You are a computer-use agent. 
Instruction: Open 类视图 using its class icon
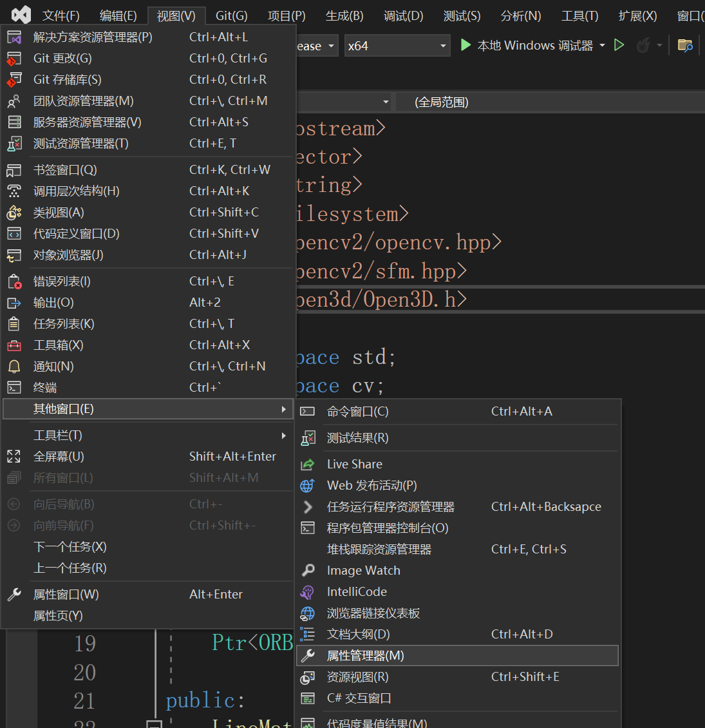(x=14, y=213)
